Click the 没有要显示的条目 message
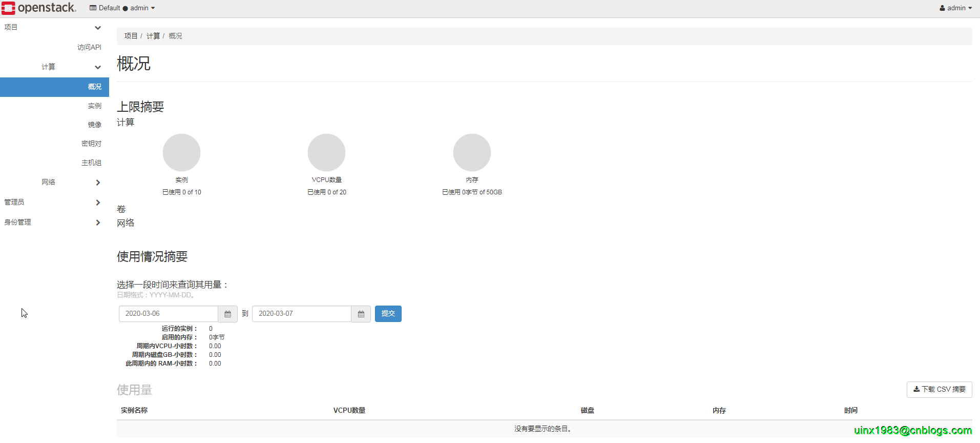 543,429
